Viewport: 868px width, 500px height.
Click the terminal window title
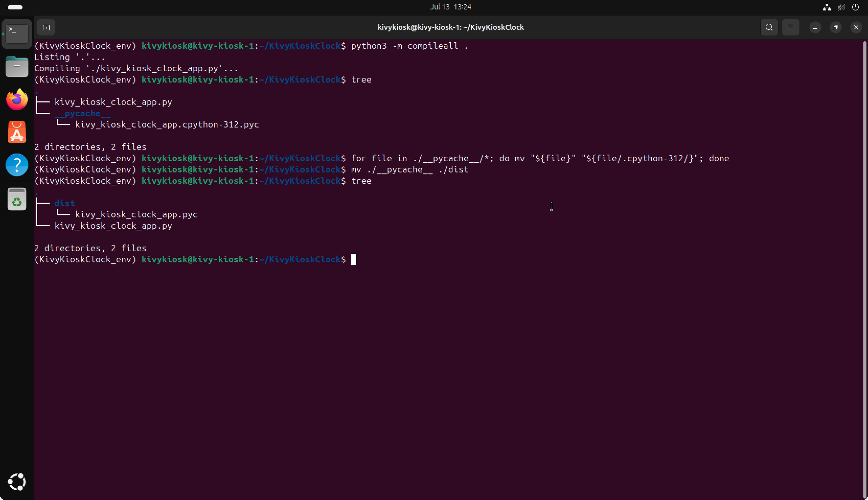(x=451, y=28)
